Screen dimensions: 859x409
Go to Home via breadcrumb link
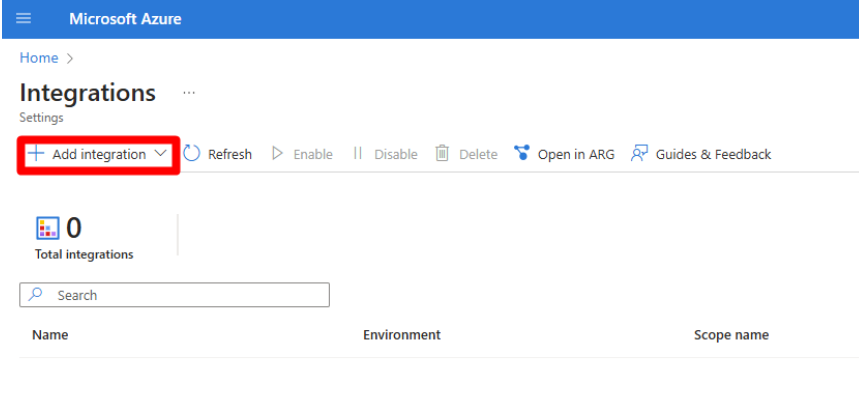[x=39, y=58]
